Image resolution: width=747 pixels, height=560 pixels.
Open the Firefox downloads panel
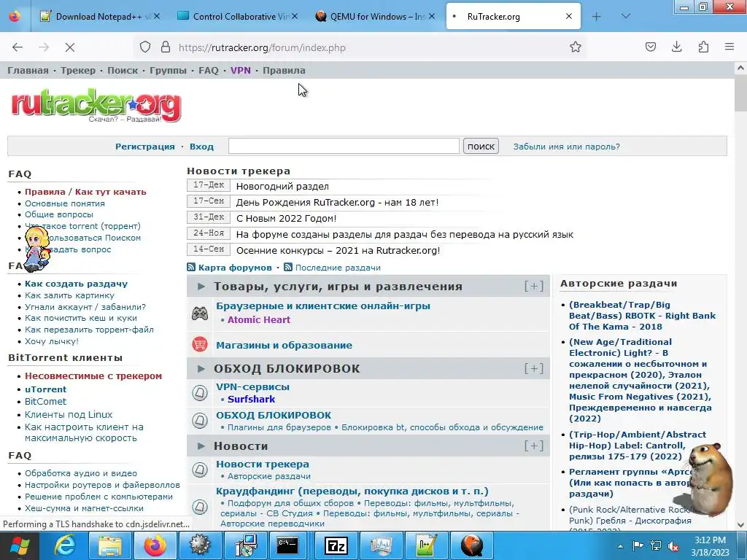[x=676, y=47]
